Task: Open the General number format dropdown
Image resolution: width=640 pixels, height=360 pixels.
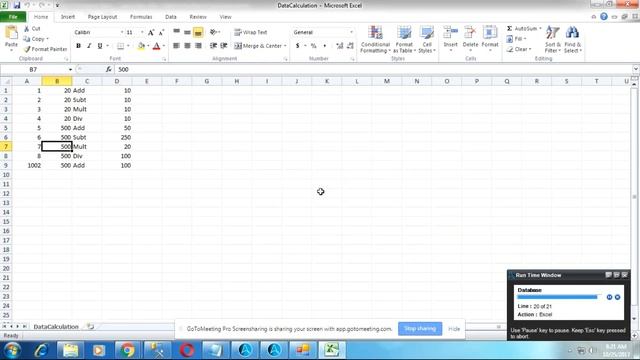Action: [351, 32]
